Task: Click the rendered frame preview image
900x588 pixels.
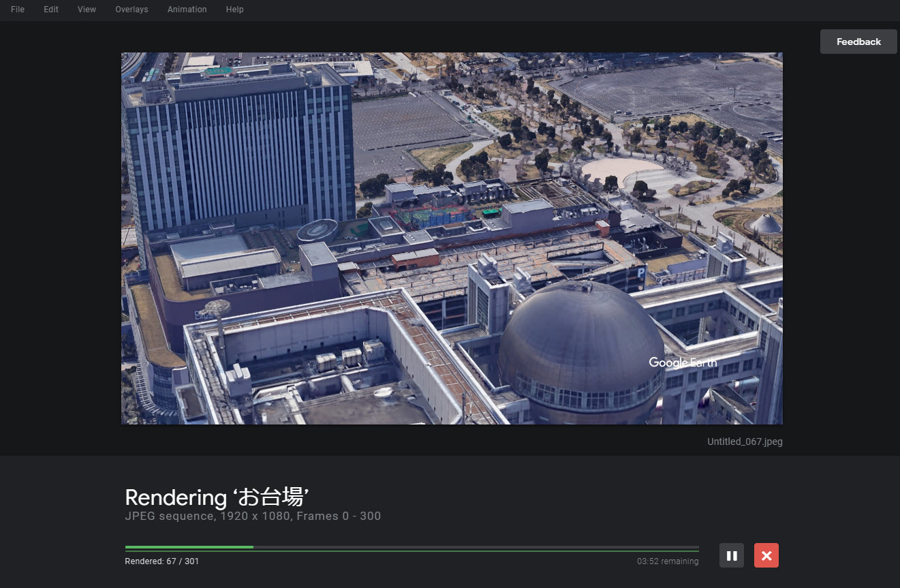Action: 452,238
